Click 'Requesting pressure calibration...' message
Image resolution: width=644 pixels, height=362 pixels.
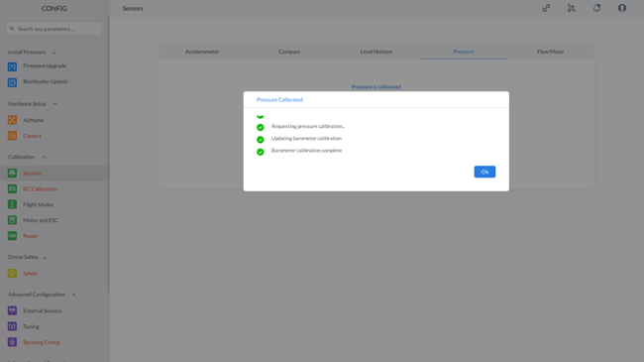click(308, 126)
